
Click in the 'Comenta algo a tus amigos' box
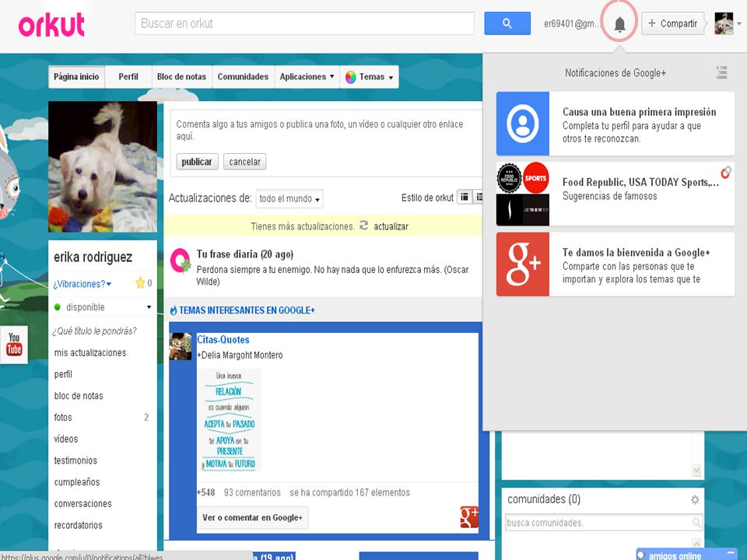pos(326,130)
